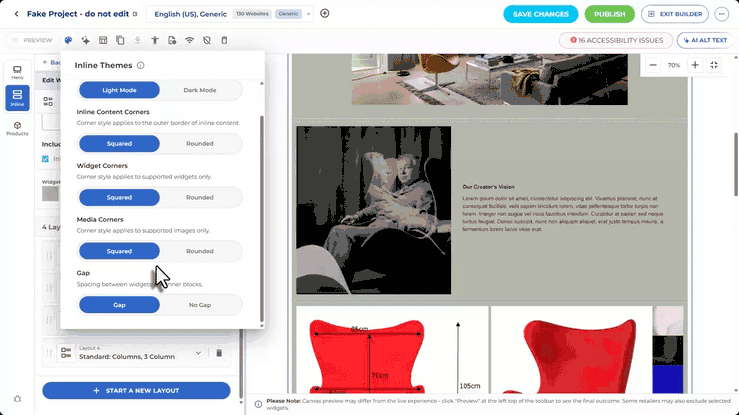Click the Back link in side panel
The height and width of the screenshot is (415, 739).
pyautogui.click(x=52, y=62)
